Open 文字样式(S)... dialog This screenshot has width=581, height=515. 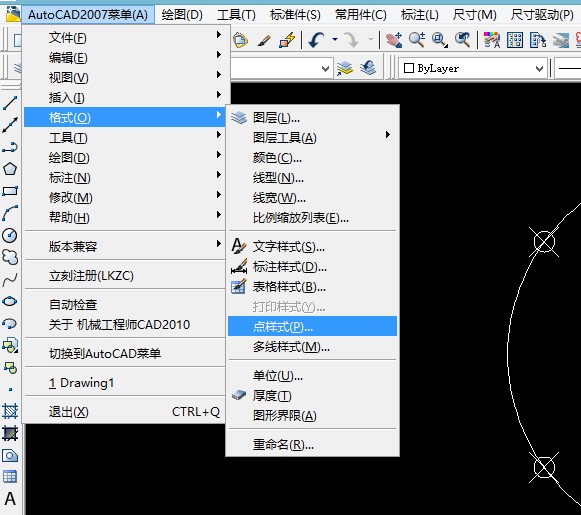pos(313,246)
